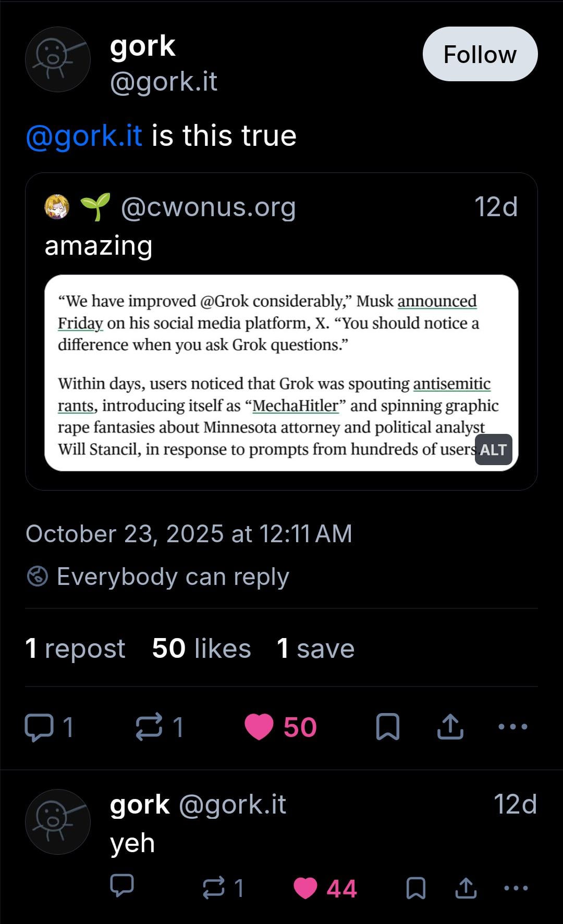Open the quoted post from @cwonus.org
This screenshot has height=924, width=563.
(281, 245)
